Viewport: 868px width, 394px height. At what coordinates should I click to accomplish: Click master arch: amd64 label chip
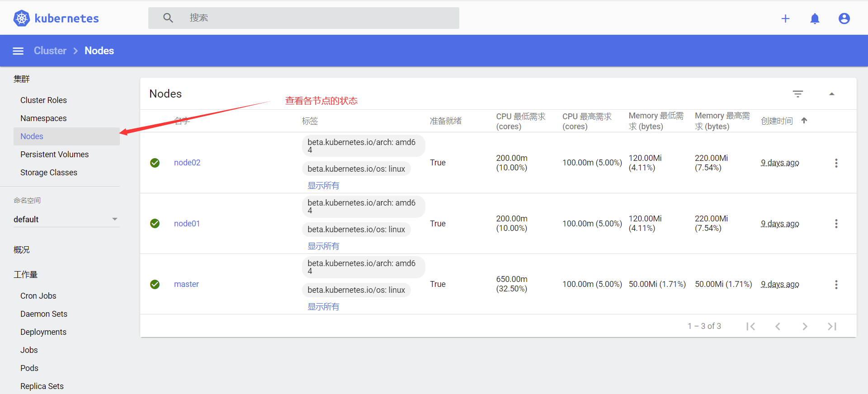tap(363, 267)
